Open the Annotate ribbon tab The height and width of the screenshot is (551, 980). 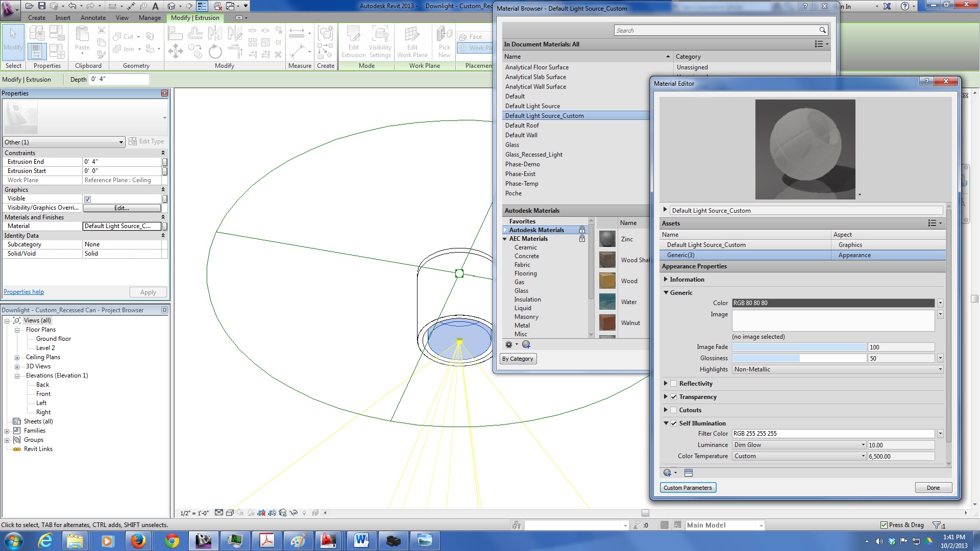click(93, 18)
